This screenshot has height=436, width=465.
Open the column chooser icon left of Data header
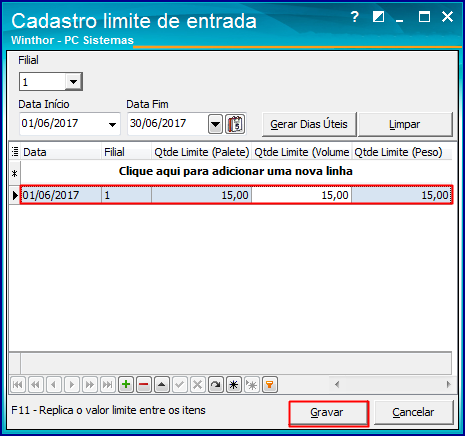(15, 152)
